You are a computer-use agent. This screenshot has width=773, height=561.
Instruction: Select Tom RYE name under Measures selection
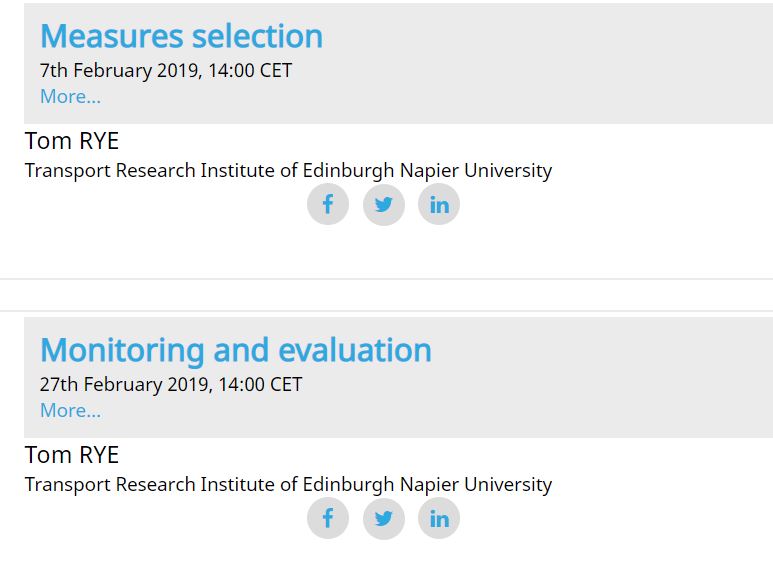point(72,141)
